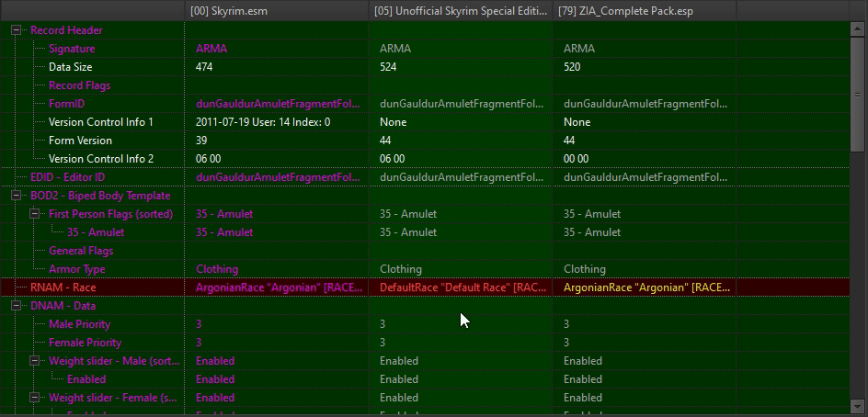Select the [05] Unofficial Skyrim Special Edition column header

click(460, 10)
